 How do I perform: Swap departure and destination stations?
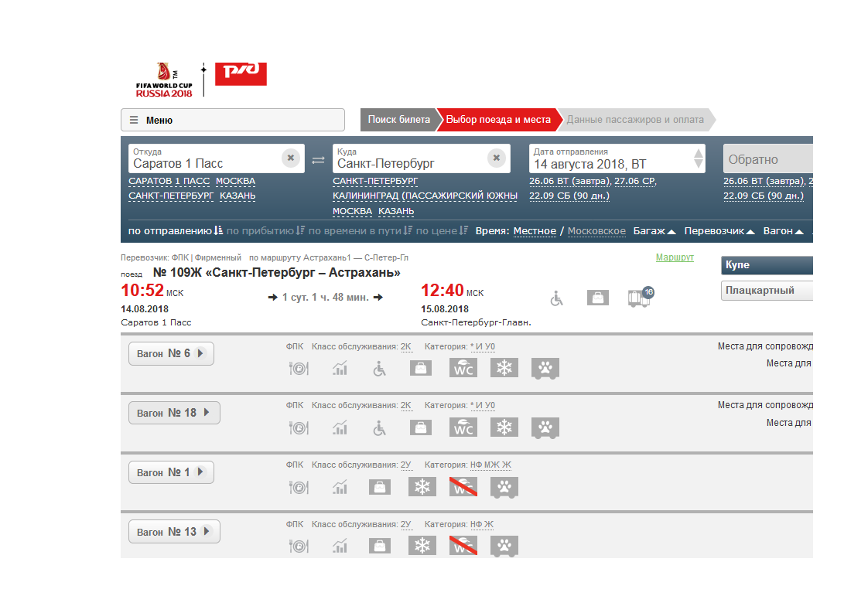[318, 160]
